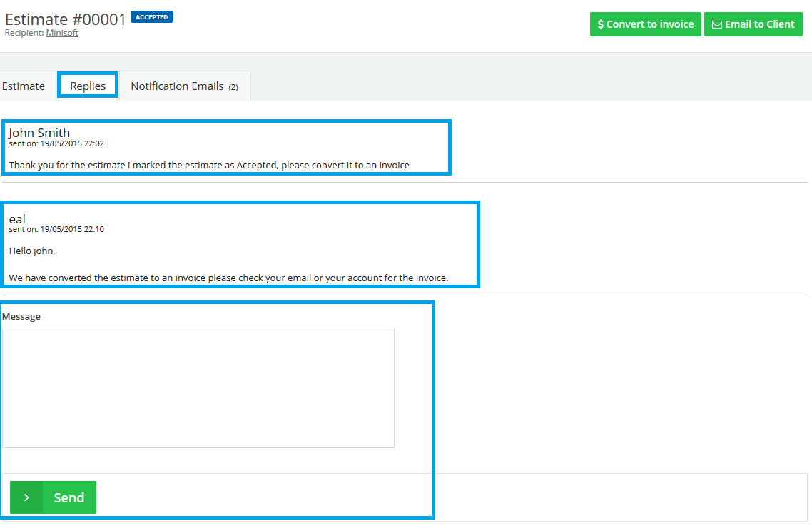Select the Replies tab

88,86
